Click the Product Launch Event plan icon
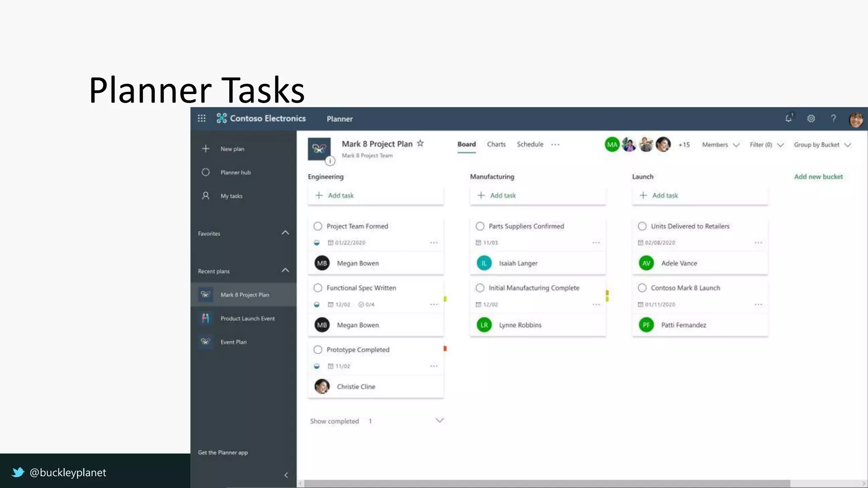Image resolution: width=868 pixels, height=488 pixels. [206, 318]
